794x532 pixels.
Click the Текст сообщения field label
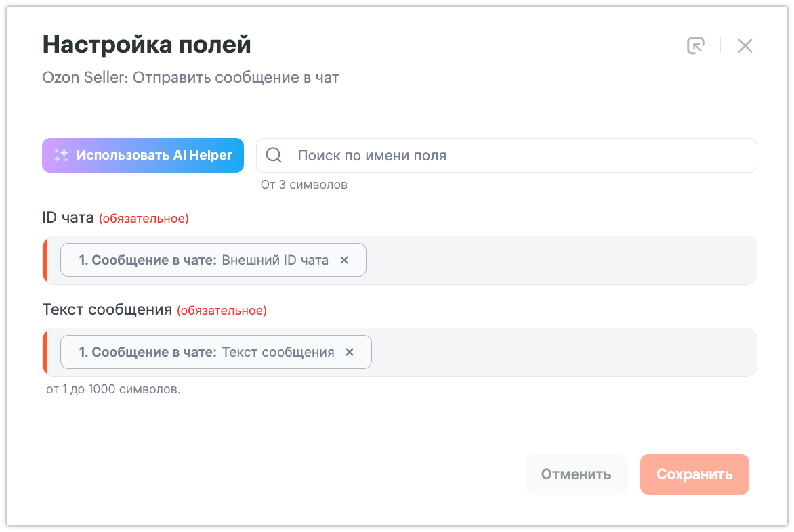coord(107,310)
